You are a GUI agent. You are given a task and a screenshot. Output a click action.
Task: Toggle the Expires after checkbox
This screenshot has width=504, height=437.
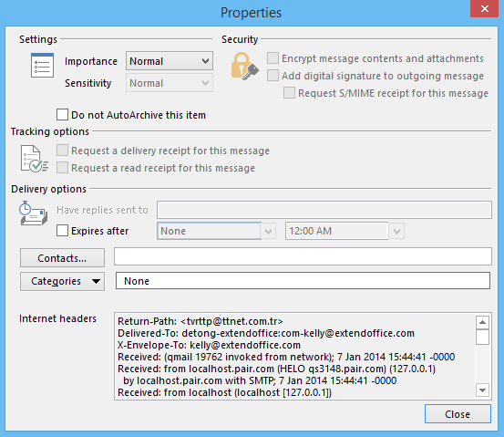coord(62,231)
